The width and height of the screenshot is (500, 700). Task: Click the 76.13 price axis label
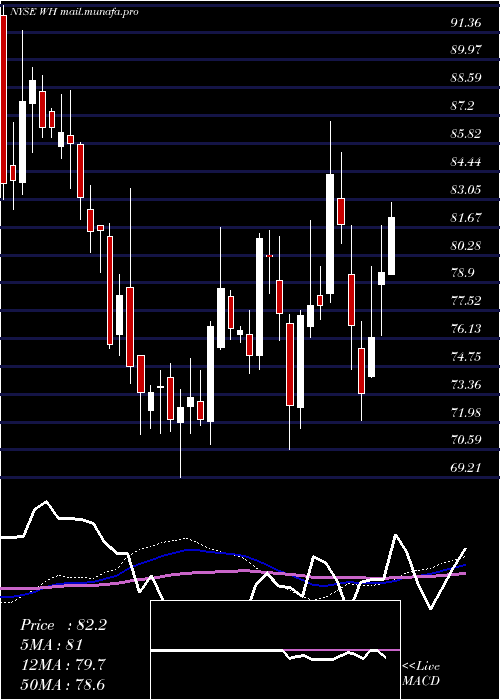pos(466,329)
